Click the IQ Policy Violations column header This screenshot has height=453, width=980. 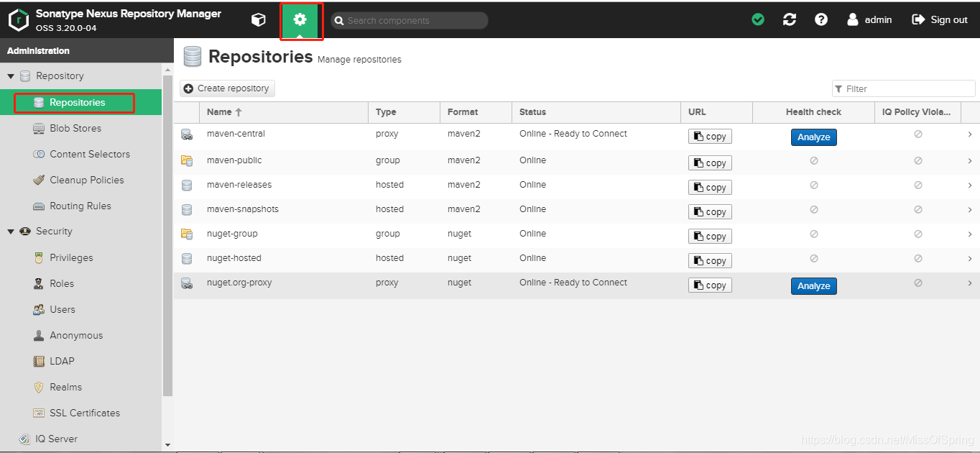click(x=917, y=112)
